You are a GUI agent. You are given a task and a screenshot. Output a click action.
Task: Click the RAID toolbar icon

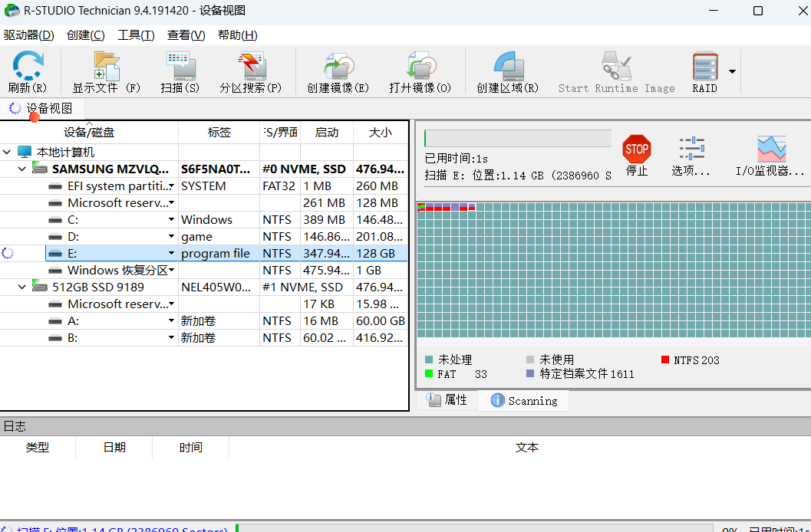click(x=705, y=66)
